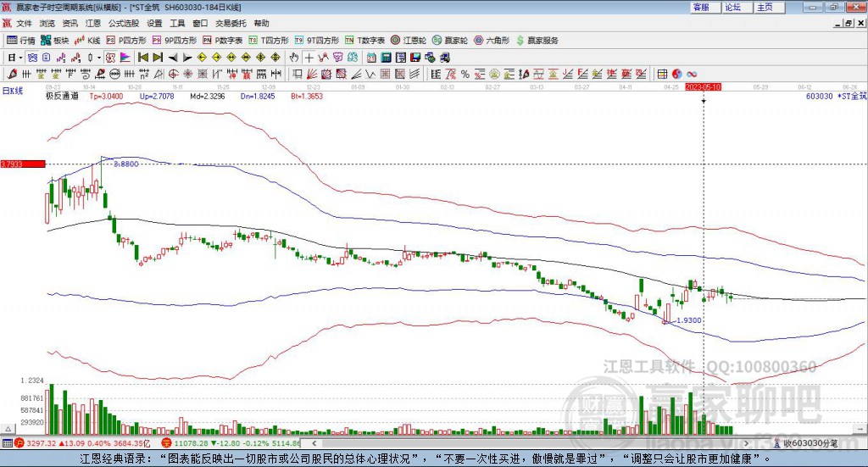This screenshot has width=868, height=467.
Task: Open the 板块 sectors view
Action: [x=54, y=41]
